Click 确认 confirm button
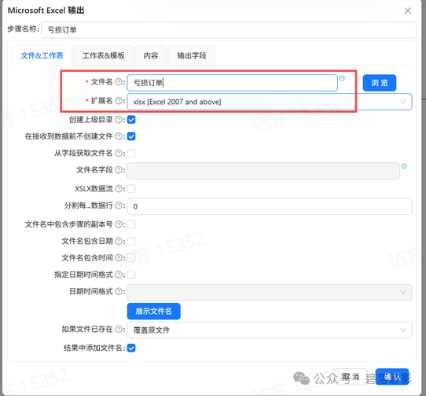426x396 pixels. click(392, 377)
